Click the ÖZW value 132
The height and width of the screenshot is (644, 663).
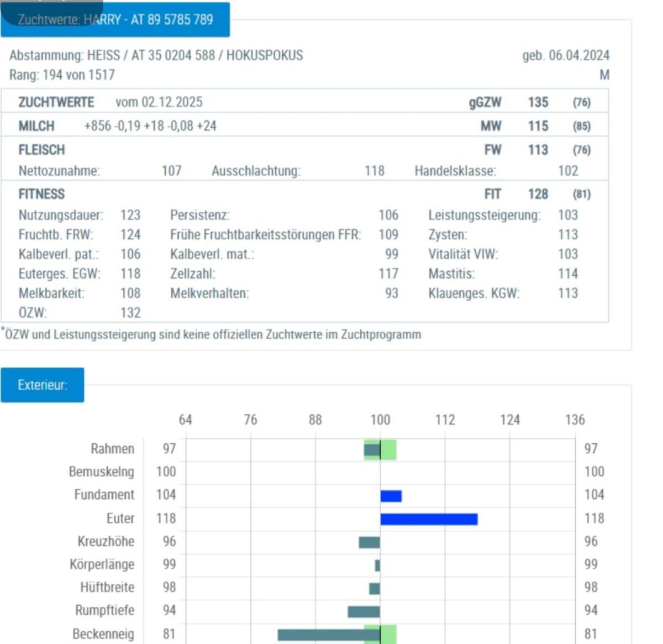coord(130,313)
